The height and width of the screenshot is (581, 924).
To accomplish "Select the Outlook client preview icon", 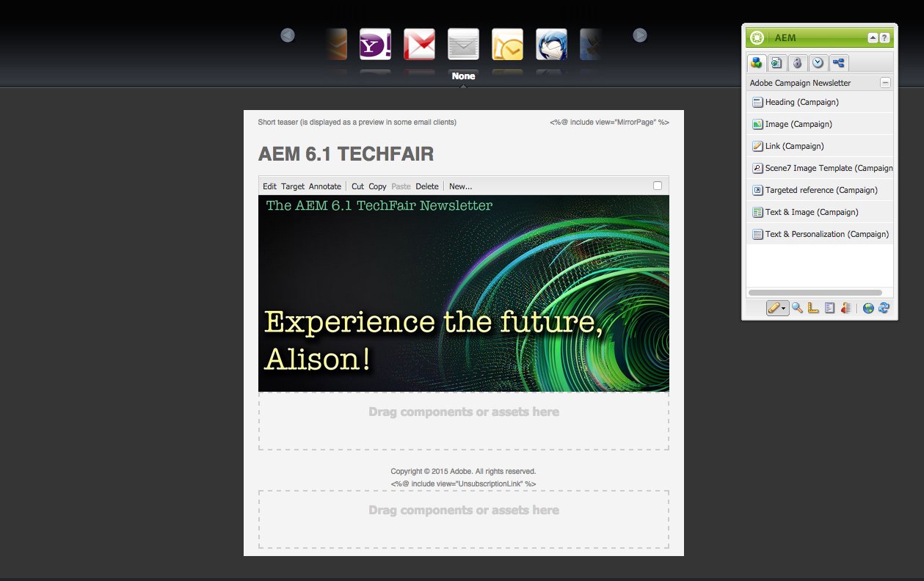I will click(507, 44).
